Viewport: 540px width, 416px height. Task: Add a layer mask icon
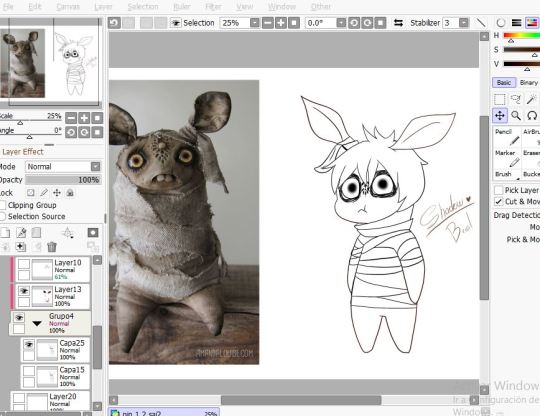(93, 233)
